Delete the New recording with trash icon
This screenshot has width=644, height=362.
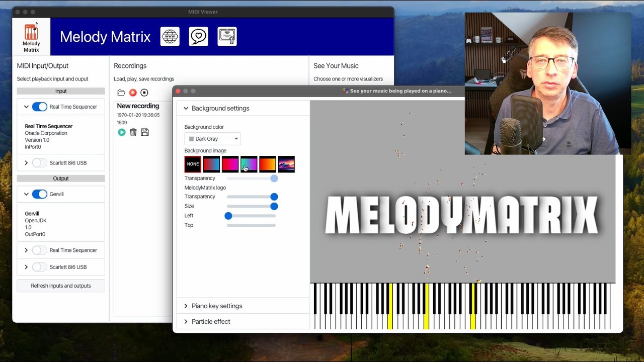(x=133, y=132)
